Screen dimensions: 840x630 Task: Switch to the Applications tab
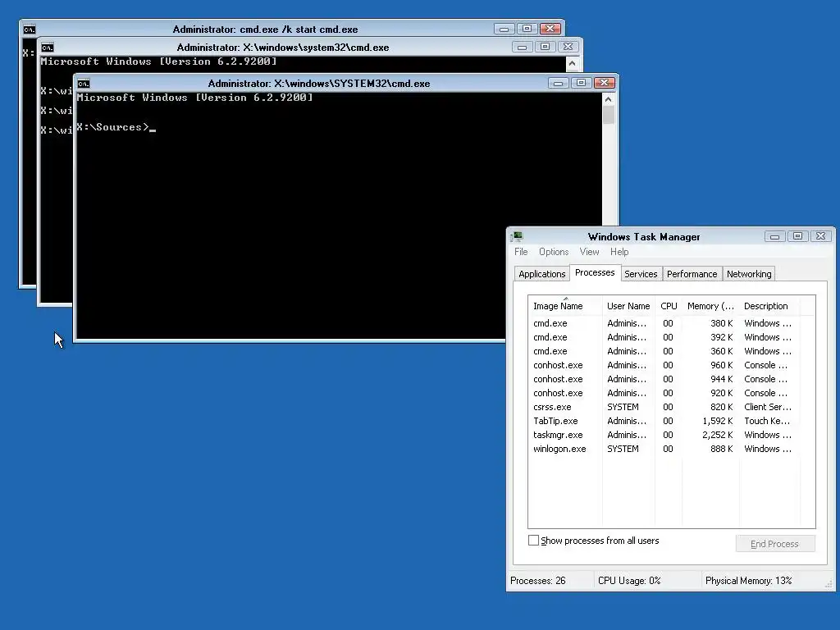coord(541,274)
